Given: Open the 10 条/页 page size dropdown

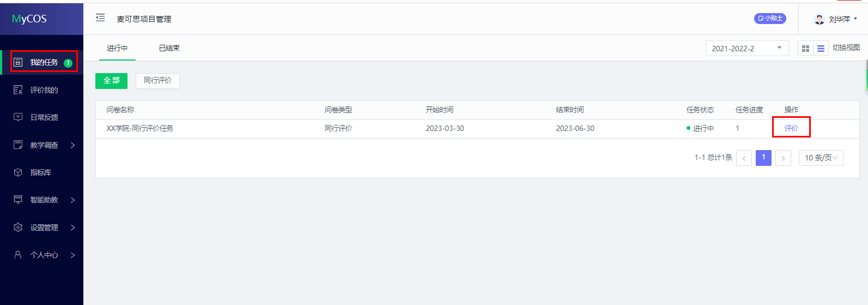Looking at the screenshot, I should (821, 158).
